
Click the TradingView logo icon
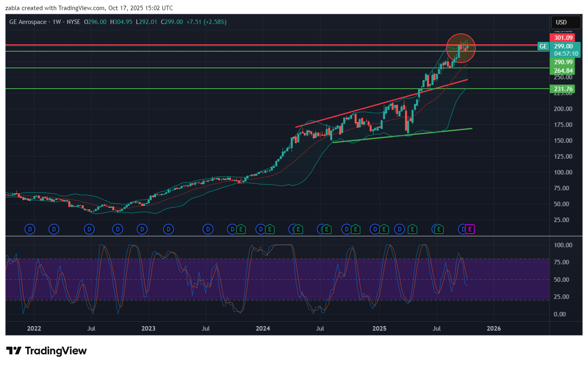pyautogui.click(x=13, y=351)
